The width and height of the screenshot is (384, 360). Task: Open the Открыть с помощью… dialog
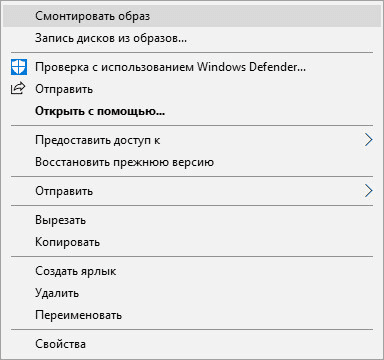tap(192, 111)
